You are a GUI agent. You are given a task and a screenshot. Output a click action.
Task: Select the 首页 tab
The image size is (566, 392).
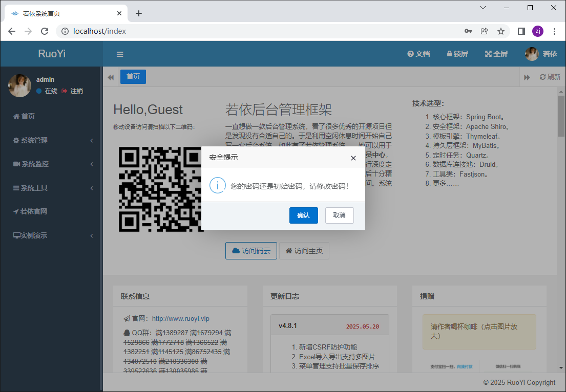coord(133,77)
